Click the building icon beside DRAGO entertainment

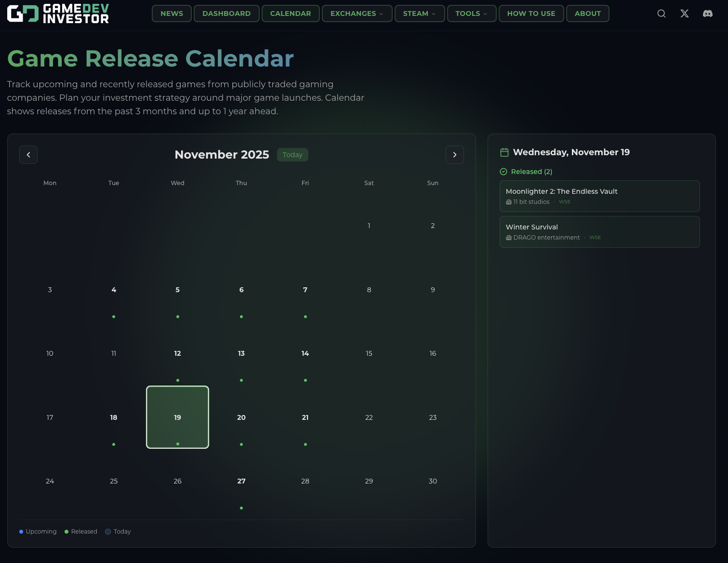(509, 238)
